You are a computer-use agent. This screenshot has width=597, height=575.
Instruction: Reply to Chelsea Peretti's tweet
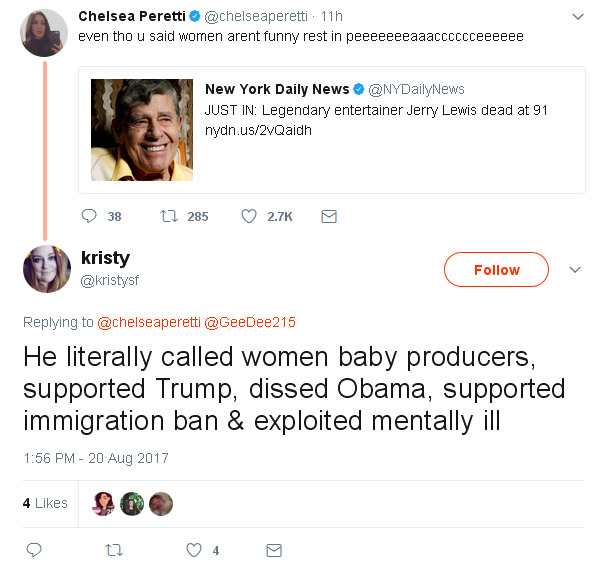click(x=89, y=216)
